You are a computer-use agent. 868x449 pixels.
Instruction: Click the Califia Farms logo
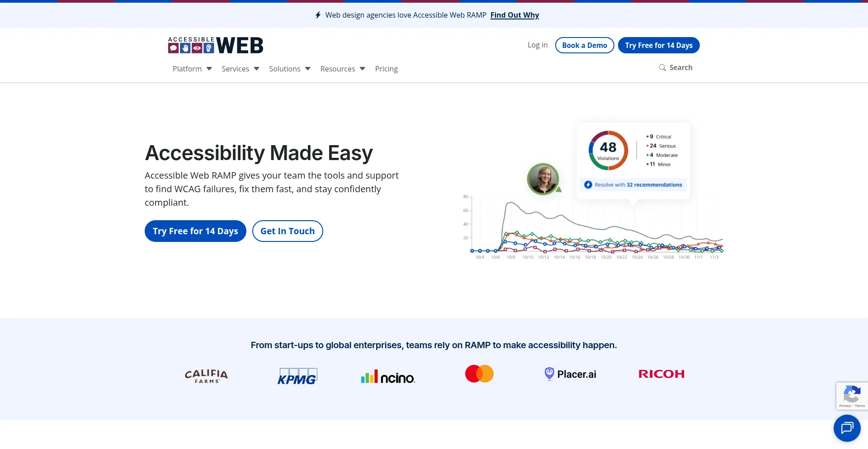(206, 375)
